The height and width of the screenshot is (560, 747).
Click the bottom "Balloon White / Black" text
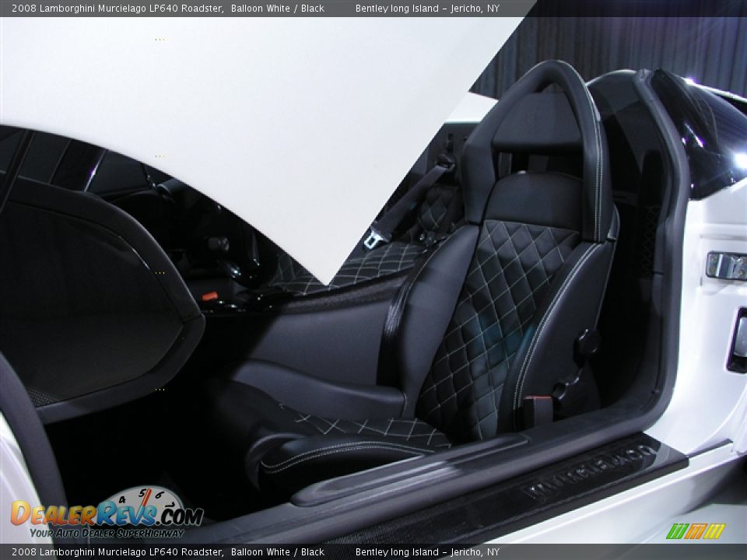(x=278, y=552)
